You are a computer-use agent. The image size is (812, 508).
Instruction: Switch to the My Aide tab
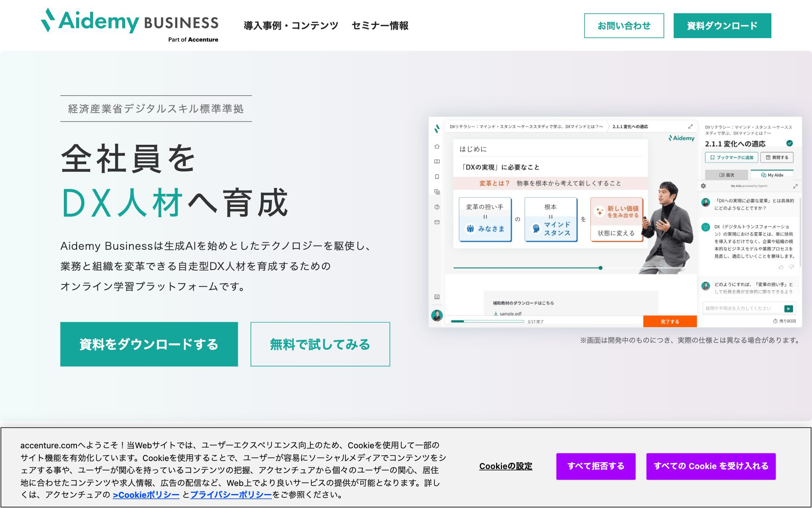click(x=772, y=175)
